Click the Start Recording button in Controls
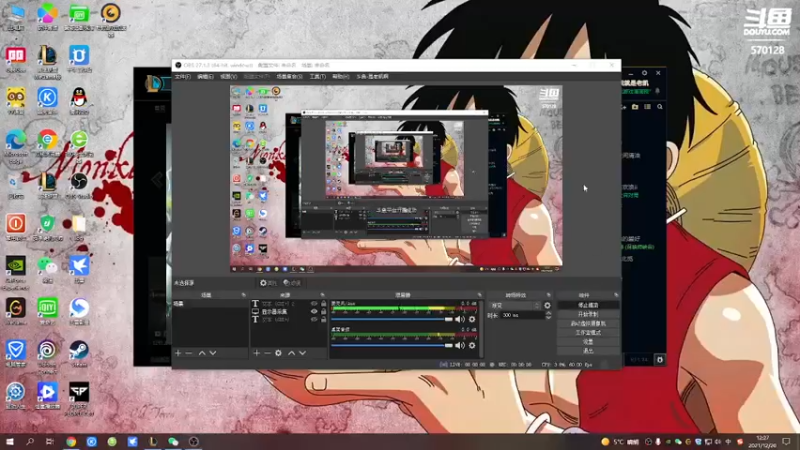800x450 pixels. [588, 314]
